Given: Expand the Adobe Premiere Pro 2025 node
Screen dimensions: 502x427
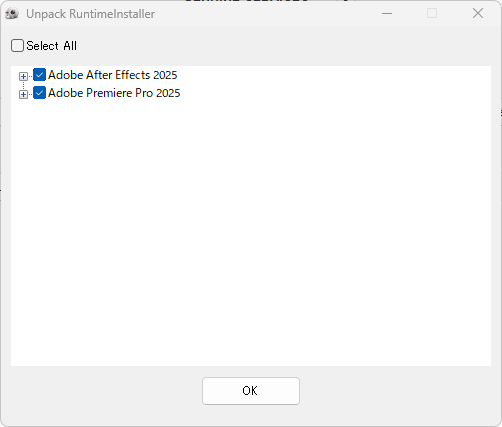Looking at the screenshot, I should point(23,95).
